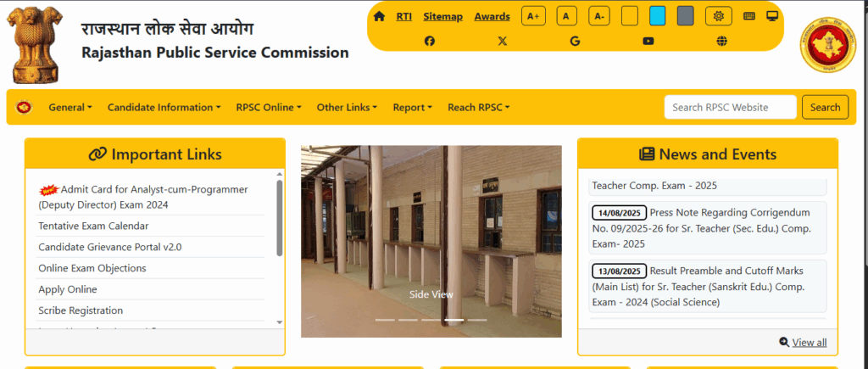Reset font size with A button
This screenshot has height=369, width=868.
(x=566, y=16)
